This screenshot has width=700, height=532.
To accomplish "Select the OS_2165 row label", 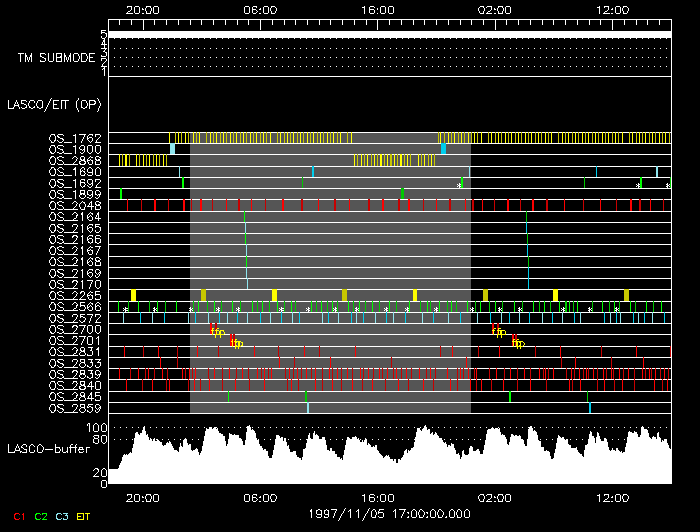I will (x=75, y=228).
